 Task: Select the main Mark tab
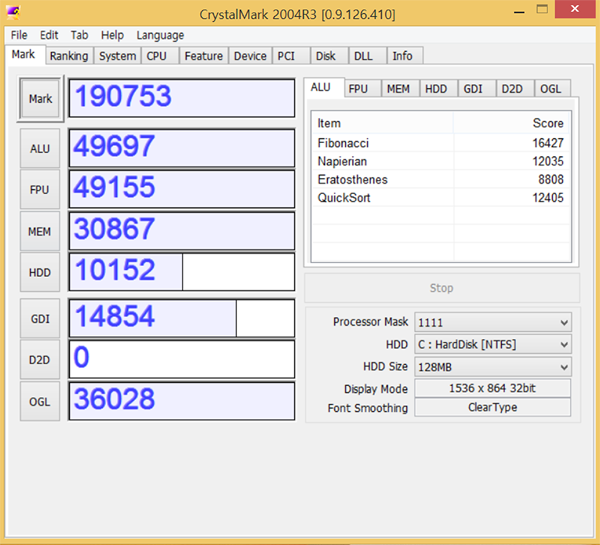(23, 54)
